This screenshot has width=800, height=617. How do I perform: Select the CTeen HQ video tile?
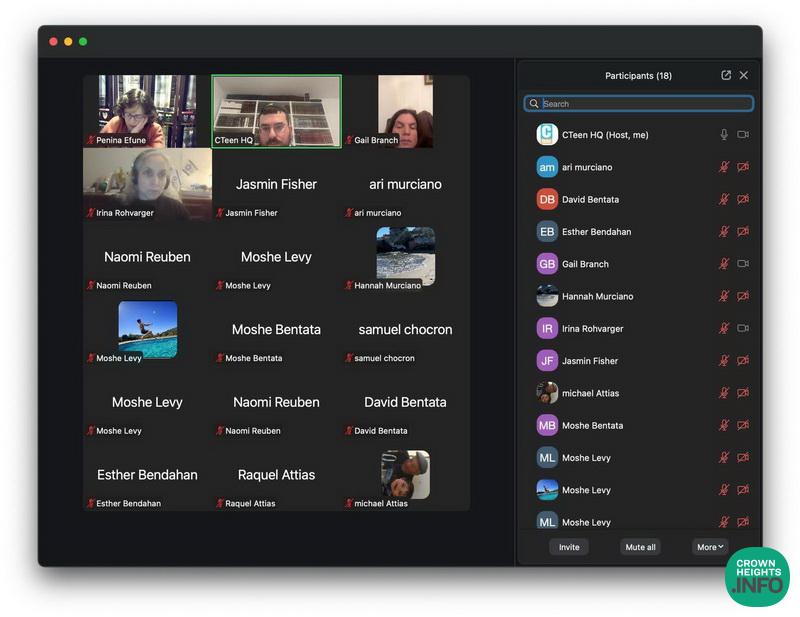pos(276,111)
